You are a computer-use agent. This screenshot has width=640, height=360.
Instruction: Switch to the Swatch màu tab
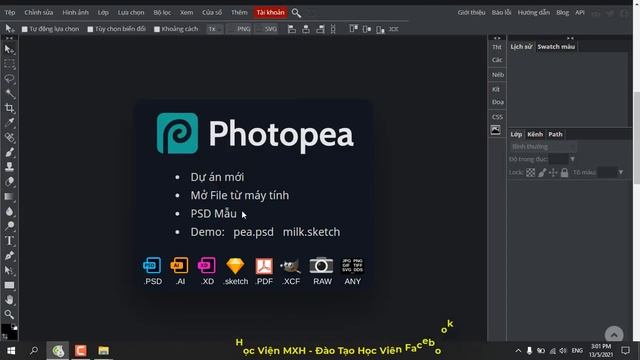[556, 47]
